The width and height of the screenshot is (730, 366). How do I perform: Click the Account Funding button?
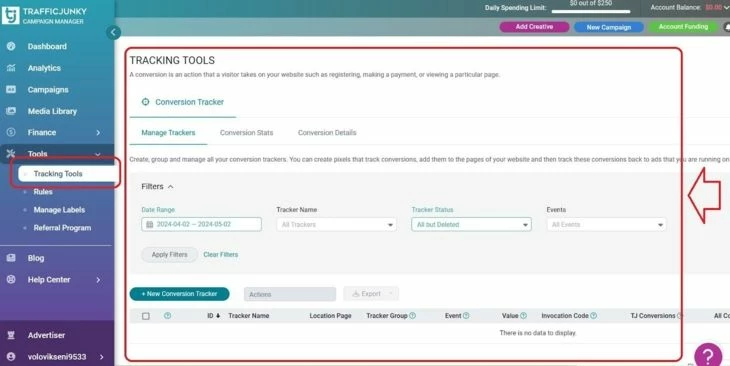683,27
